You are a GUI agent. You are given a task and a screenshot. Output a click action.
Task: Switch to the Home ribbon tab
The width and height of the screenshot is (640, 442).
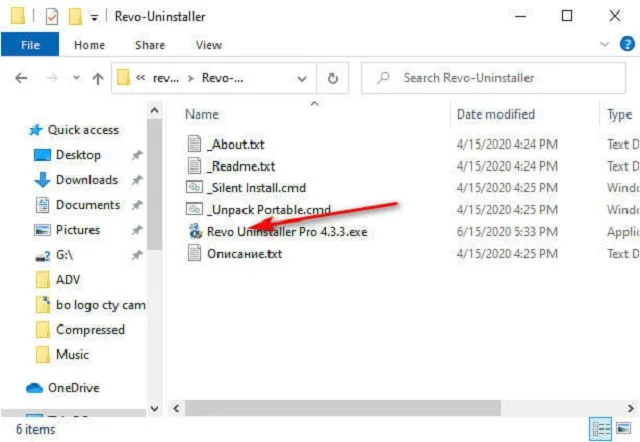click(89, 44)
